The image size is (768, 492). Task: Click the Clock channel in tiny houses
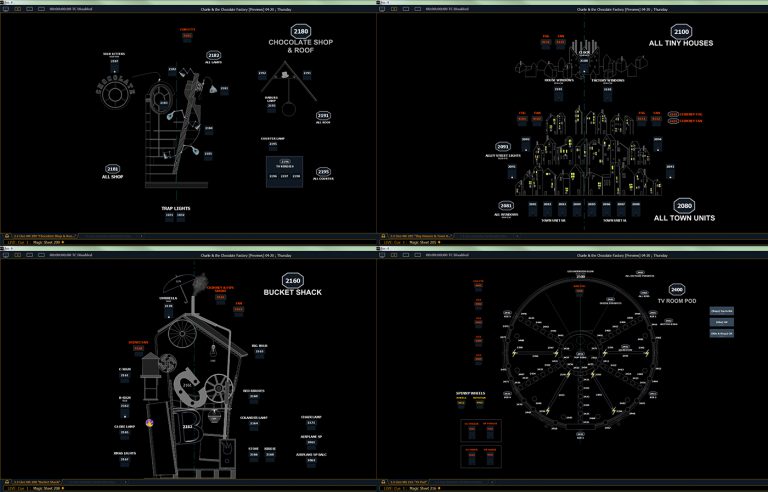(583, 61)
